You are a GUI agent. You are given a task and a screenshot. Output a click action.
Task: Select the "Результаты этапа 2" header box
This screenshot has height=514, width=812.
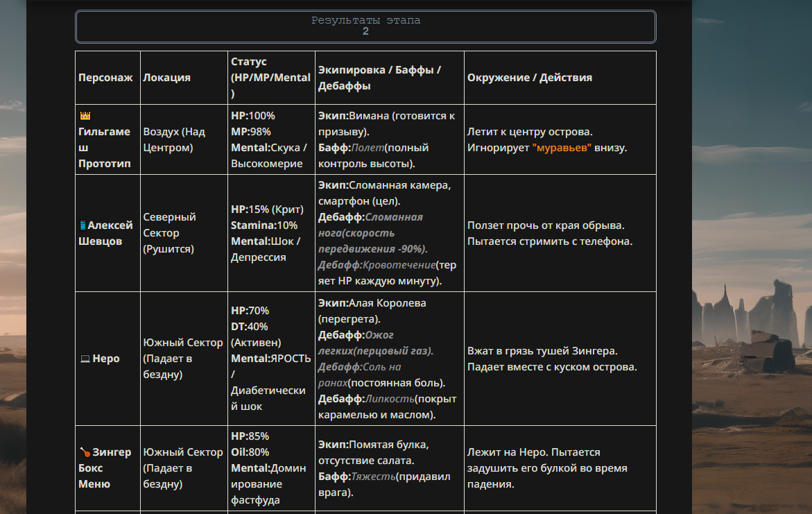click(365, 26)
